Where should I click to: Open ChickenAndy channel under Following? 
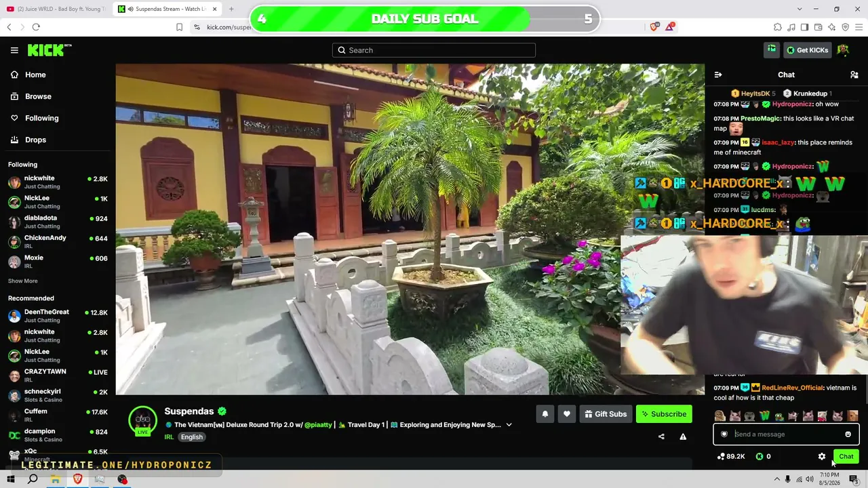(58, 242)
